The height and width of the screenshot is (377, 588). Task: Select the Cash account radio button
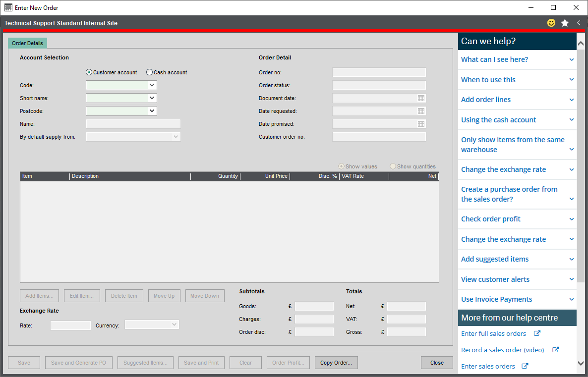pos(149,72)
